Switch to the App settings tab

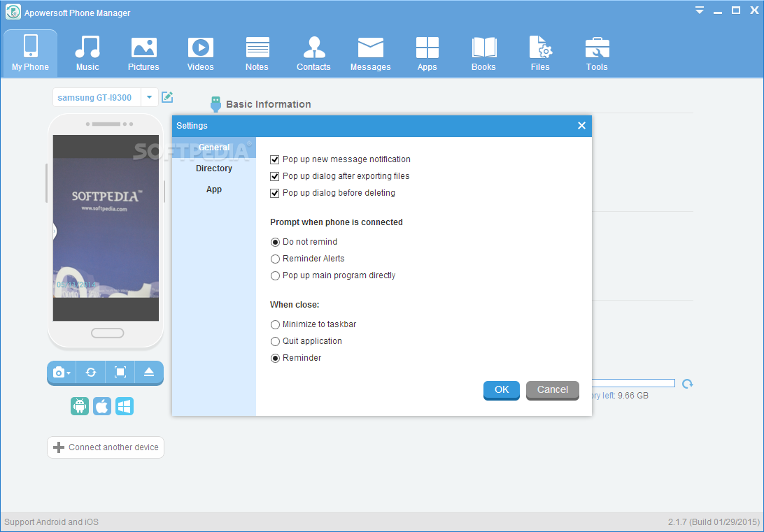(214, 189)
